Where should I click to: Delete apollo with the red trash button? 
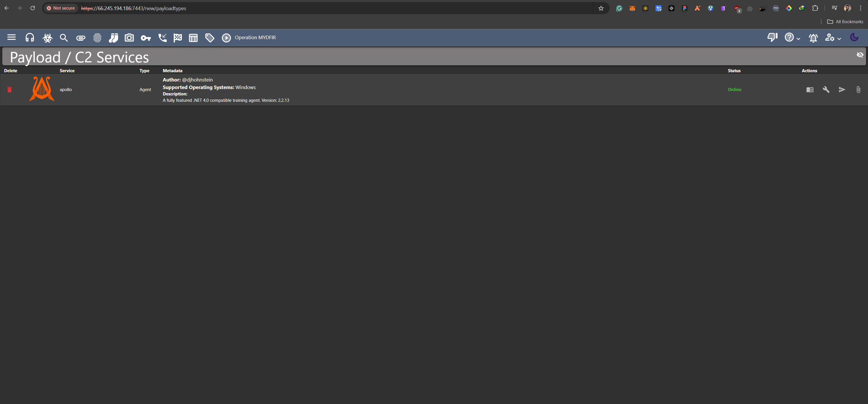click(x=10, y=89)
